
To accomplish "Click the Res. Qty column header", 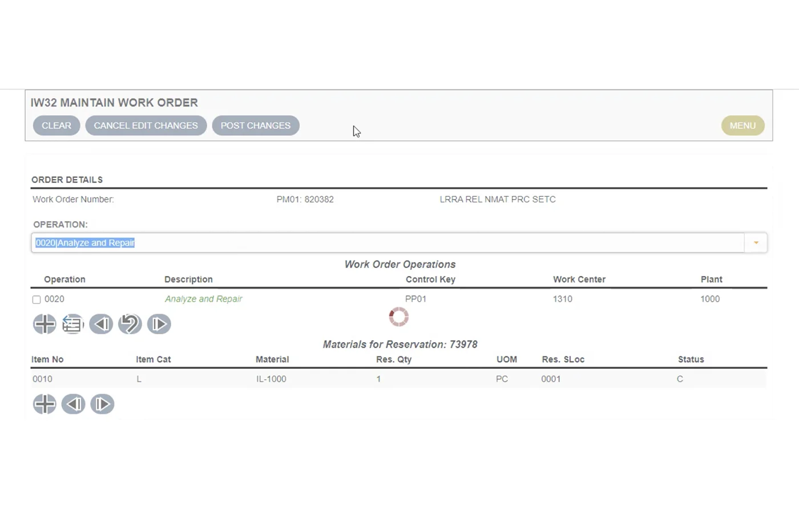I will click(394, 359).
